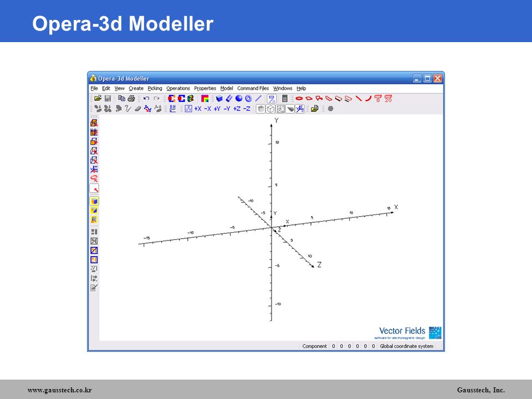Open the calculator tool
The image size is (532, 399).
pos(285,99)
